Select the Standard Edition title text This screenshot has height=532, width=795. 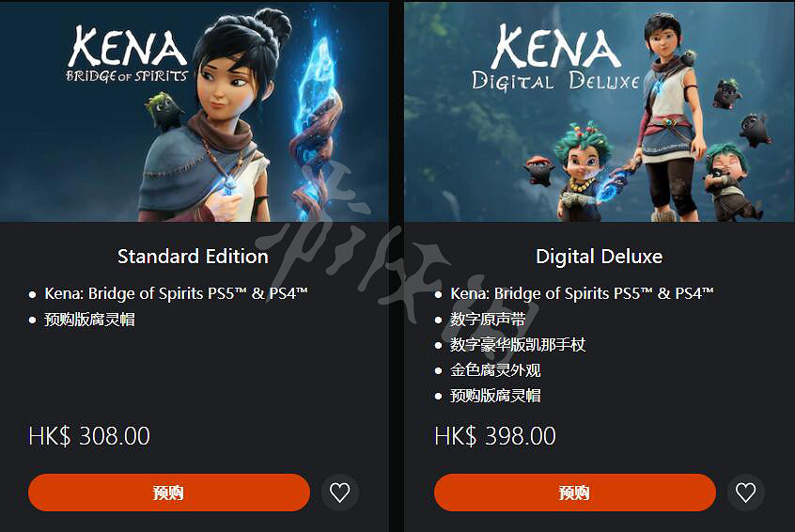[x=193, y=256]
